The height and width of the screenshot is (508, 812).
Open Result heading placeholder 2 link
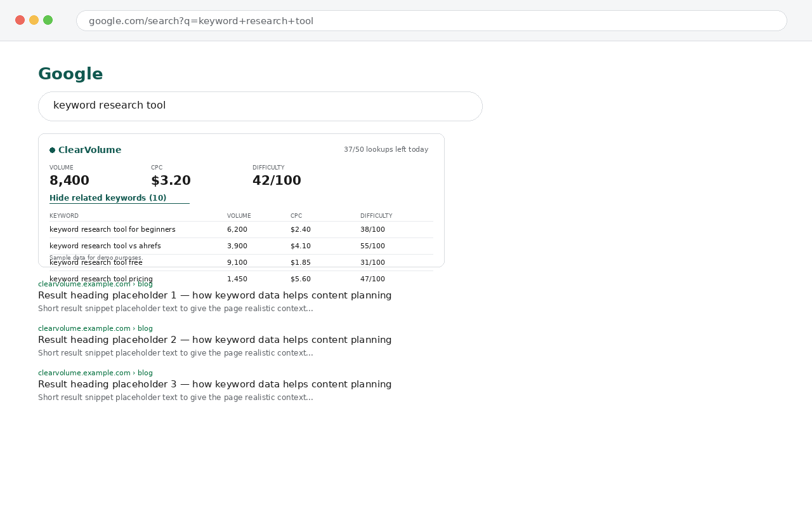click(x=214, y=340)
